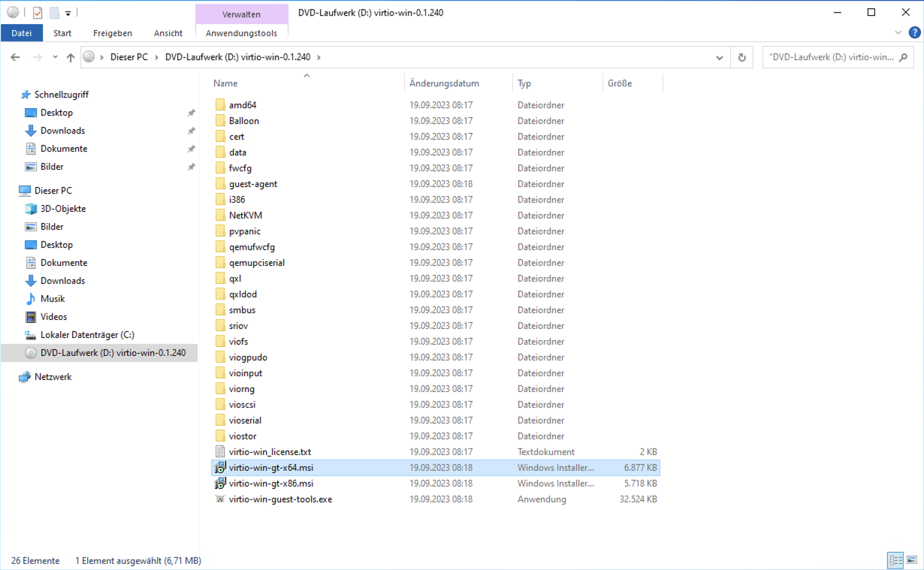
Task: Click the vioserial folder name
Action: pyautogui.click(x=246, y=421)
